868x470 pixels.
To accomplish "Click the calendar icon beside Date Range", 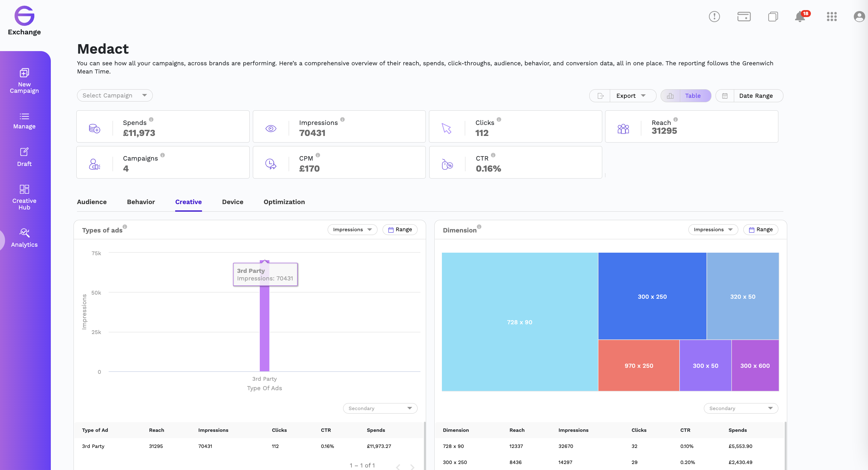I will tap(724, 96).
